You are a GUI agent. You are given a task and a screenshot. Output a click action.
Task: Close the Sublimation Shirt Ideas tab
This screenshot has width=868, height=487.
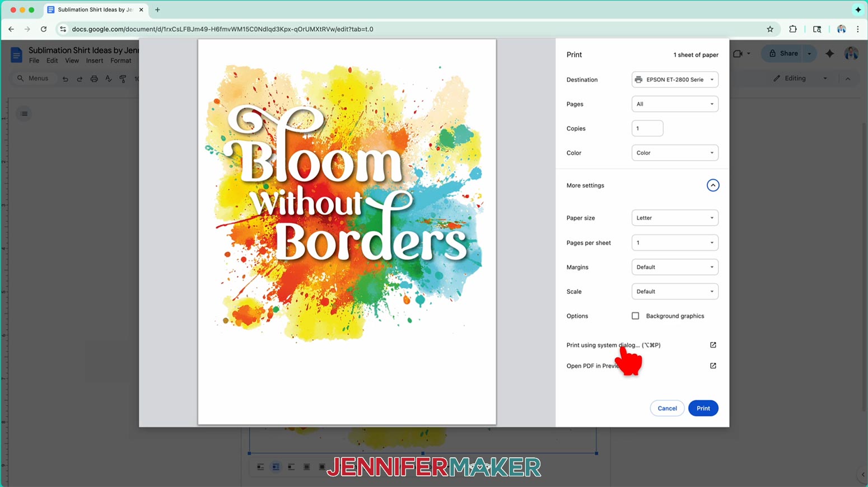(x=141, y=10)
